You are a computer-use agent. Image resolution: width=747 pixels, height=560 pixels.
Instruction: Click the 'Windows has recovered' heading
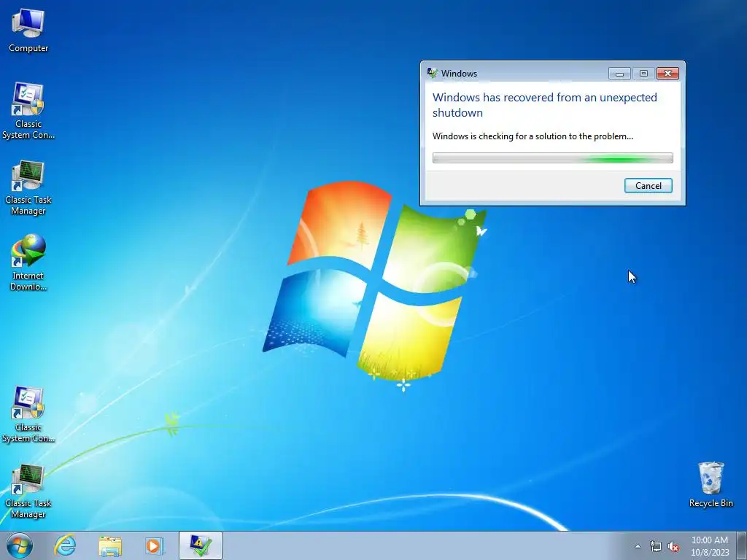[544, 105]
